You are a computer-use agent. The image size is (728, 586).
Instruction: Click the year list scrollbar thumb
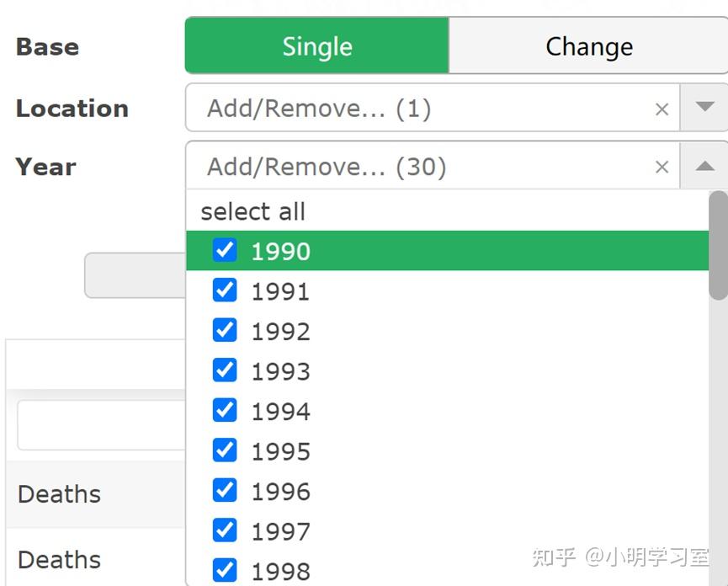pyautogui.click(x=718, y=244)
